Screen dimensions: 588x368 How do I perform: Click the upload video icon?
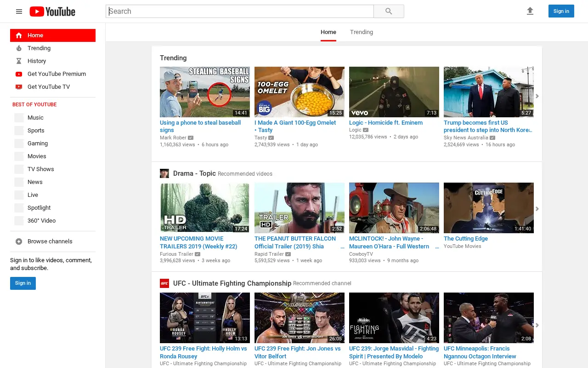tap(530, 11)
